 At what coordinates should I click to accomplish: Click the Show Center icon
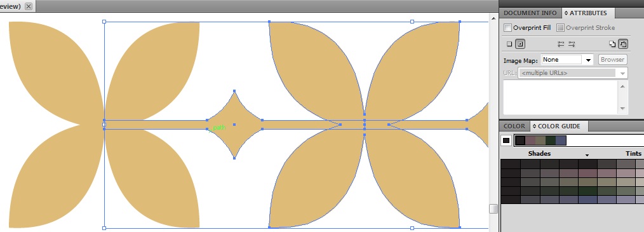click(x=520, y=44)
